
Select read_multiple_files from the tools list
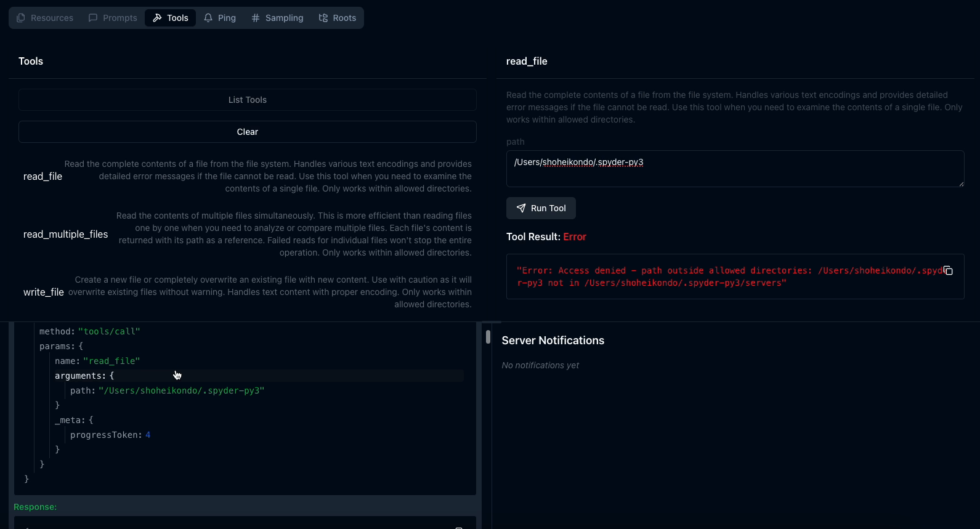[66, 234]
